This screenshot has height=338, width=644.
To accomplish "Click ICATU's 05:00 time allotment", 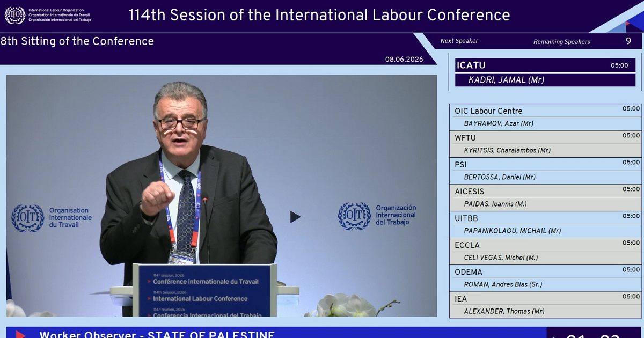I will click(619, 65).
